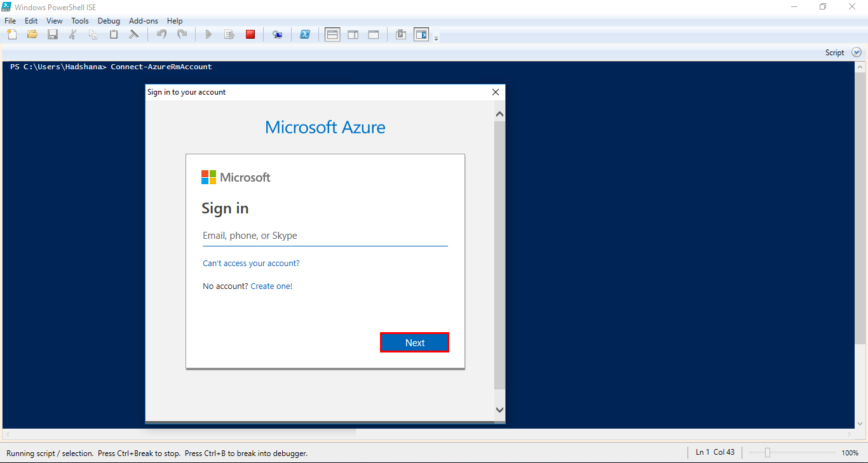
Task: Click the PowerShell ISE title bar icon
Action: tap(6, 6)
